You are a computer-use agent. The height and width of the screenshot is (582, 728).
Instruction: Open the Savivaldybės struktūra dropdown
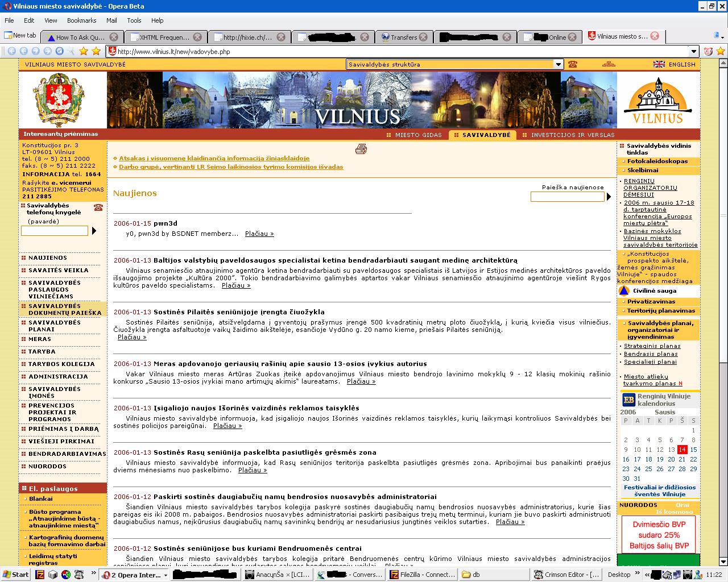pyautogui.click(x=559, y=64)
